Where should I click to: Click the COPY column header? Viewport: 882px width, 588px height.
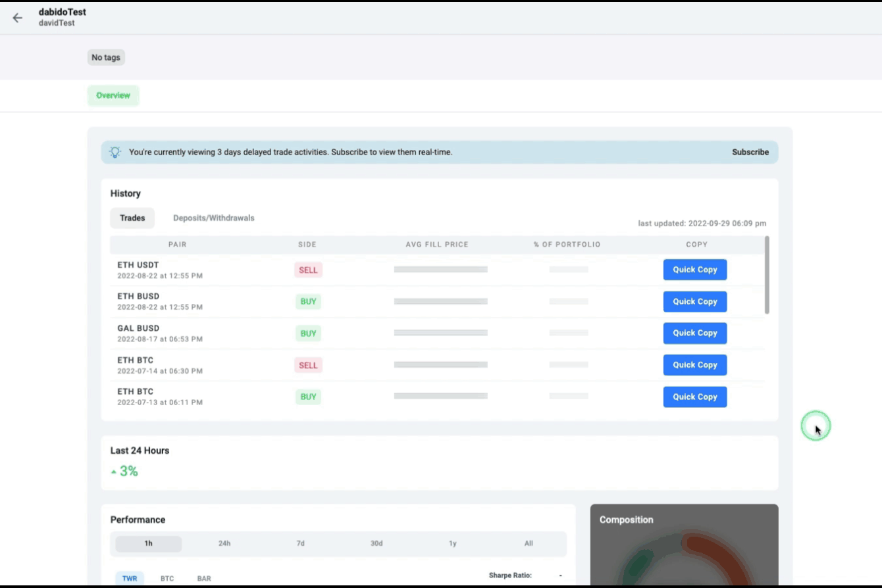pos(697,245)
